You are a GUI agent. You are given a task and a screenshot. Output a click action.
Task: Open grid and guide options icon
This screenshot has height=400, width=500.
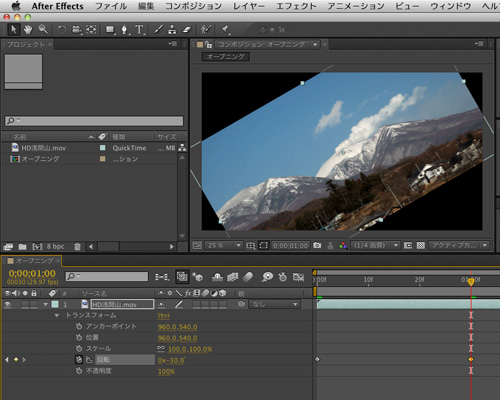pyautogui.click(x=250, y=246)
